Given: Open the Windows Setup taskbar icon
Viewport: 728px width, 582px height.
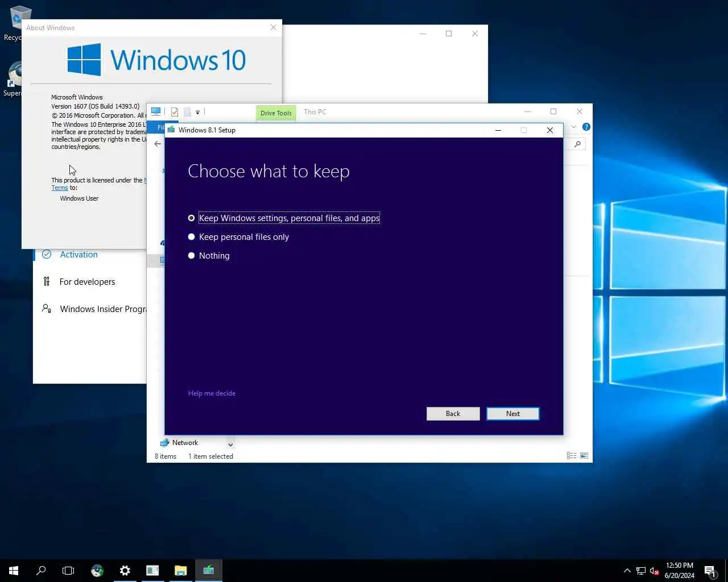Looking at the screenshot, I should click(209, 571).
